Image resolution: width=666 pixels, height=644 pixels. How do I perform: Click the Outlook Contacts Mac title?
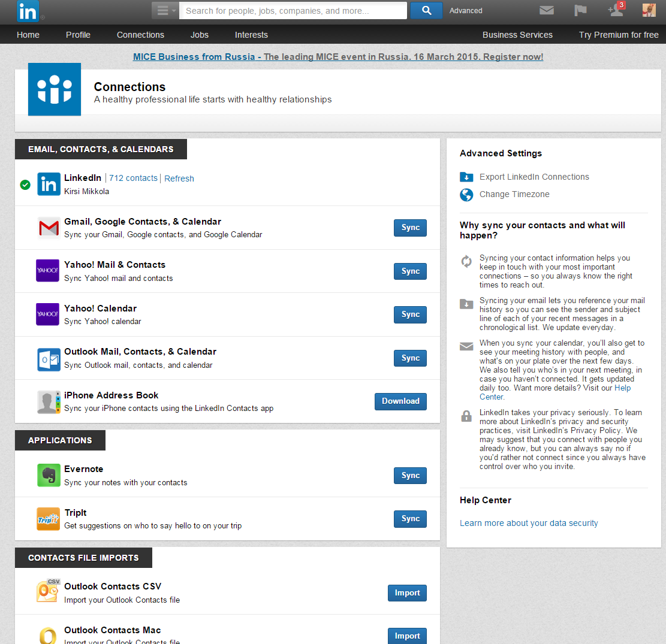(113, 630)
